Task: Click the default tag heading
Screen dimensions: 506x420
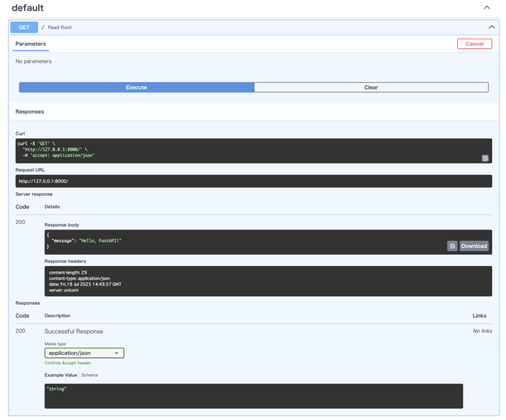Action: (x=28, y=8)
